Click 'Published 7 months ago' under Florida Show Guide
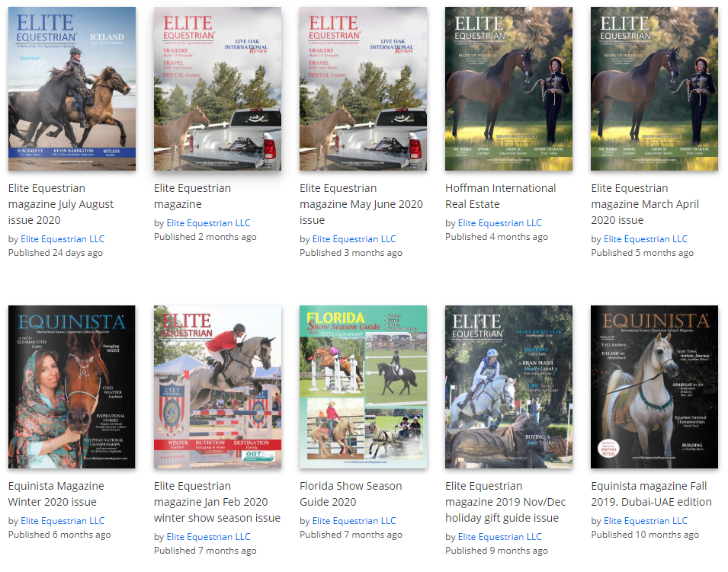 (351, 535)
